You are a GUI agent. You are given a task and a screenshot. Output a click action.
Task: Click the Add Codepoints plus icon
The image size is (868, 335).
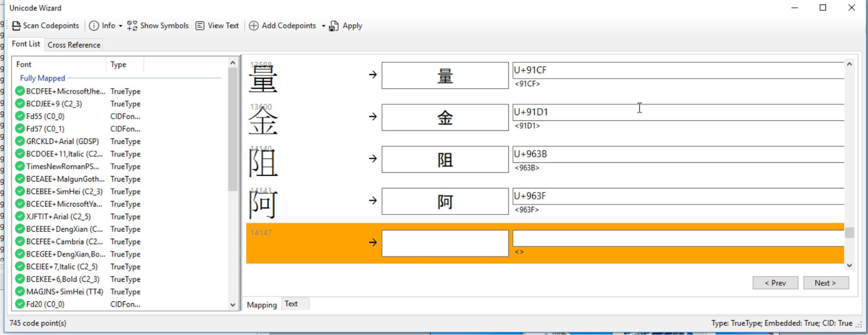[x=254, y=26]
